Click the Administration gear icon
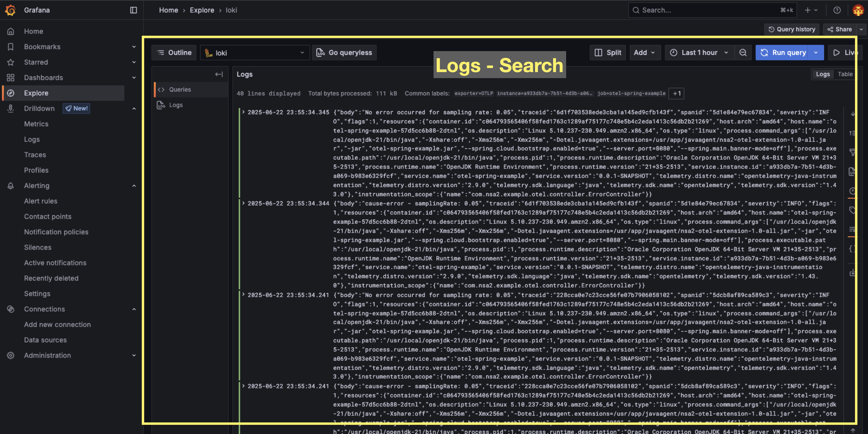The height and width of the screenshot is (434, 868). point(10,355)
